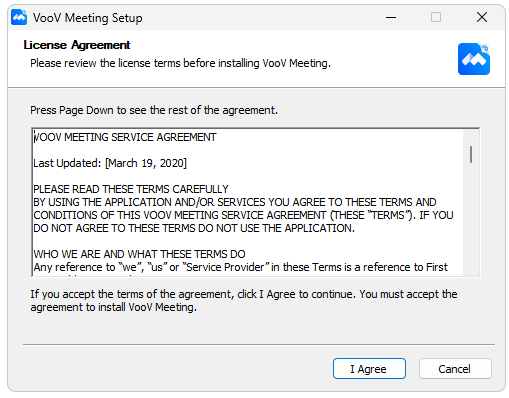Click the greyed-out maximize window button

(x=436, y=17)
